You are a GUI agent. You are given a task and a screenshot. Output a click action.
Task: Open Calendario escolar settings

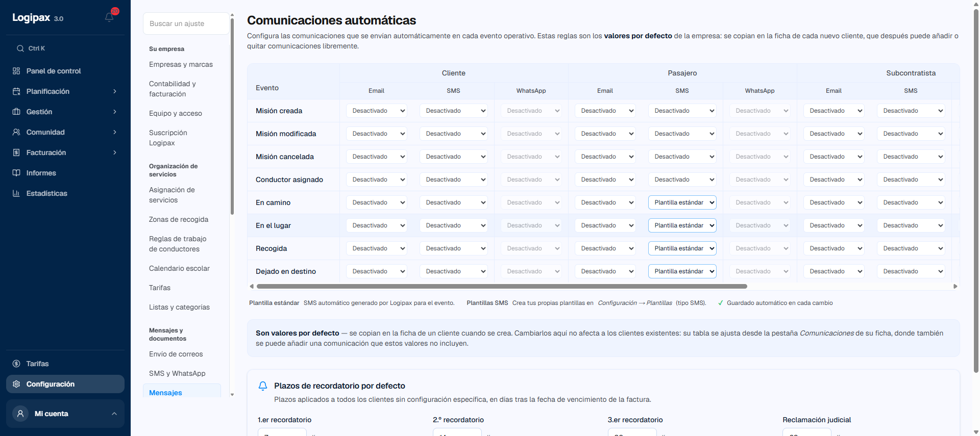(179, 268)
